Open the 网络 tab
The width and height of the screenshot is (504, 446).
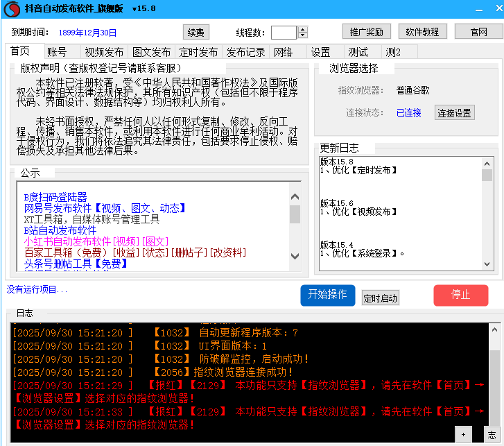(288, 52)
